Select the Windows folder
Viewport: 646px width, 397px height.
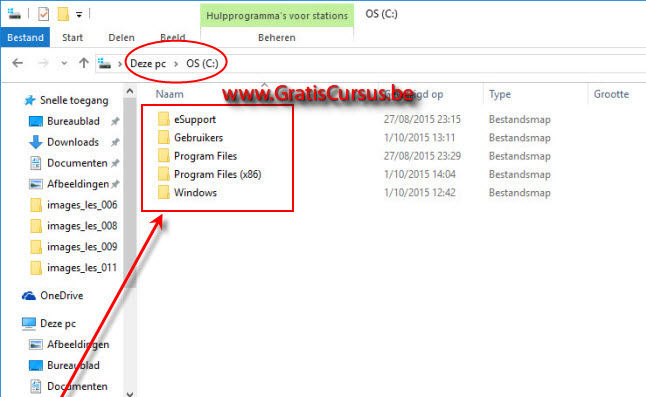[x=195, y=192]
